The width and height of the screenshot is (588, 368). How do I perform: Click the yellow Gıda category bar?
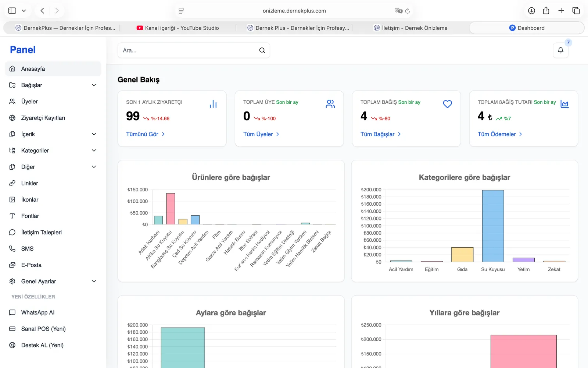click(462, 255)
